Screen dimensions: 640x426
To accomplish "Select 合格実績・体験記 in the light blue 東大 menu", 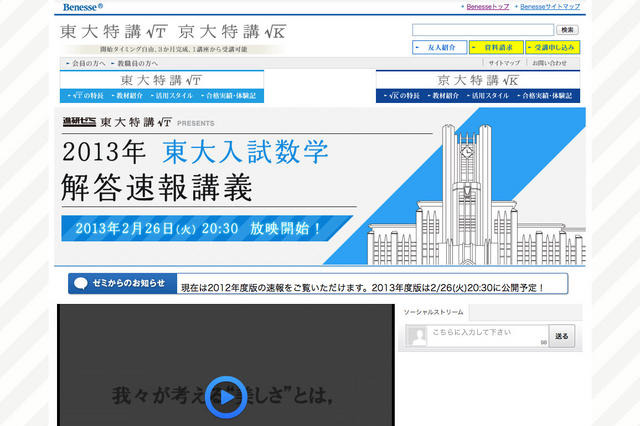I will point(229,96).
